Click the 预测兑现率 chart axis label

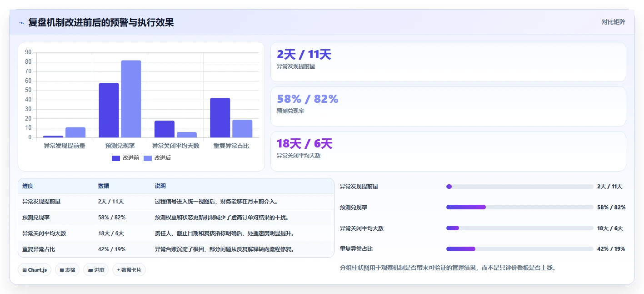120,146
